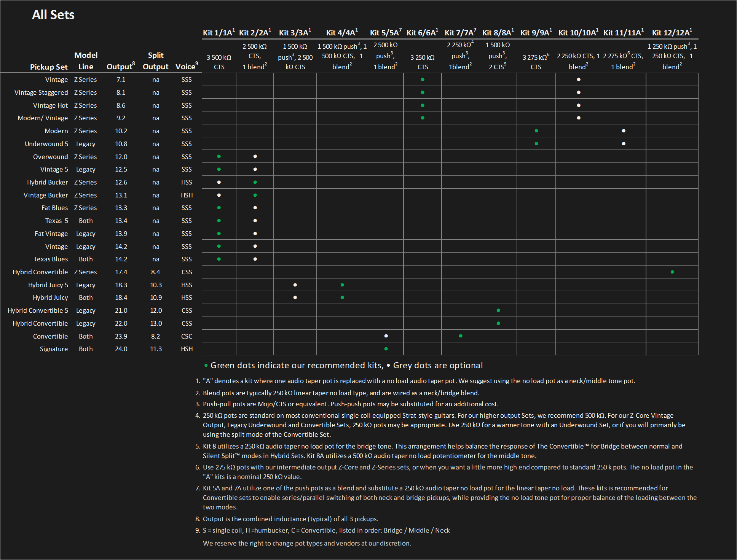The image size is (737, 560).
Task: Click the green dot for Convertible under Kit 7/7A
Action: click(x=461, y=336)
